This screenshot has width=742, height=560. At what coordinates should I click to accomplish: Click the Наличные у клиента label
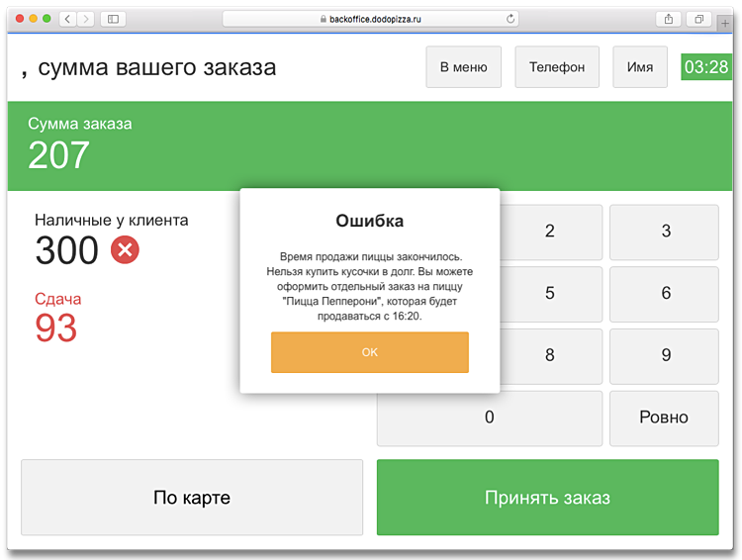click(x=111, y=220)
